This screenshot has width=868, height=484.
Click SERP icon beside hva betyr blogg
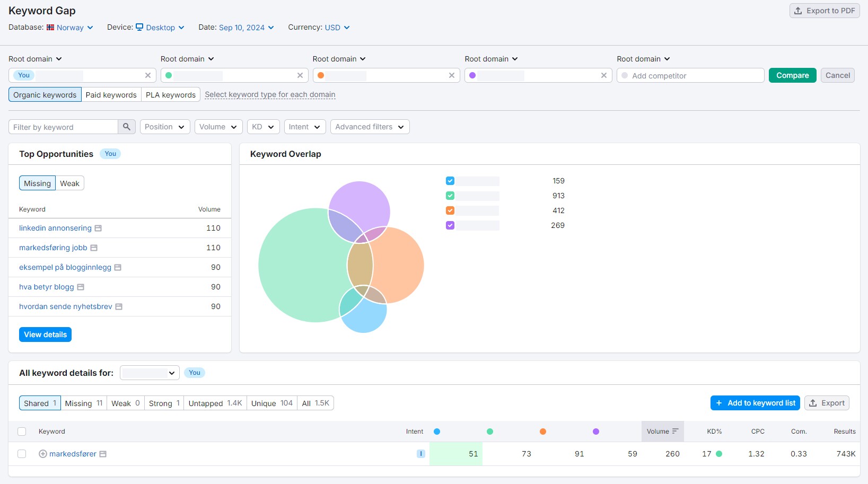[81, 287]
